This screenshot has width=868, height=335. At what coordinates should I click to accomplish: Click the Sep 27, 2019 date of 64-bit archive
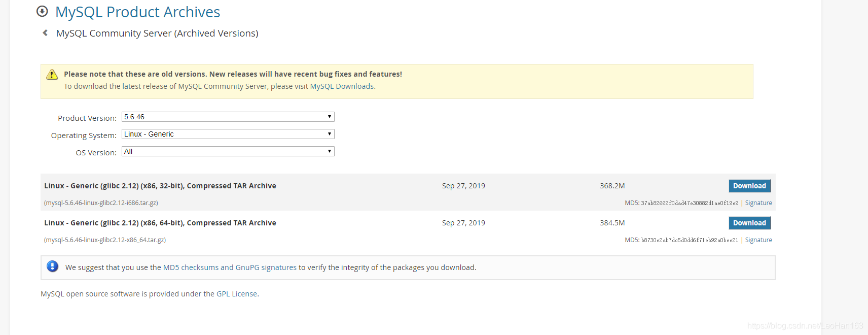tap(463, 223)
